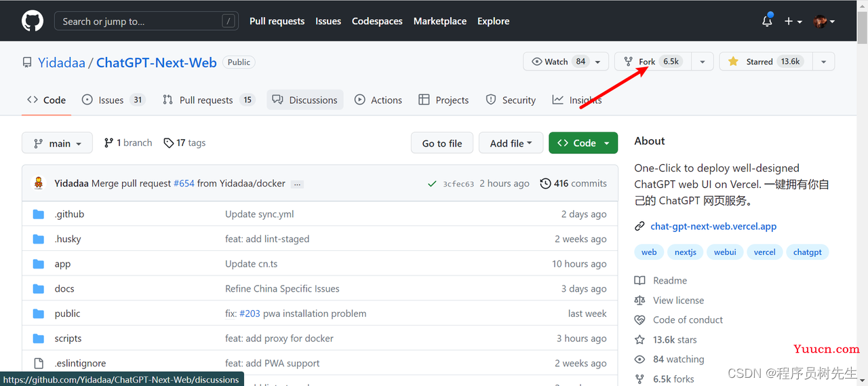
Task: Switch to the repository Issues tab
Action: (113, 100)
